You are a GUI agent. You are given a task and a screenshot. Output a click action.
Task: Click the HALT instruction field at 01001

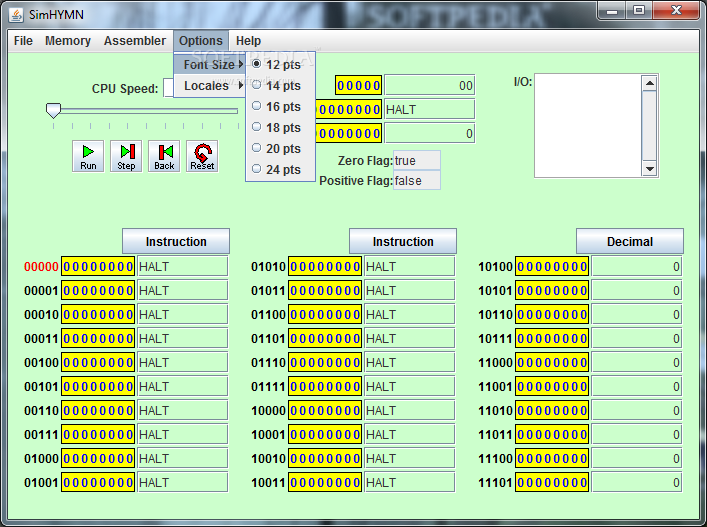tap(183, 482)
